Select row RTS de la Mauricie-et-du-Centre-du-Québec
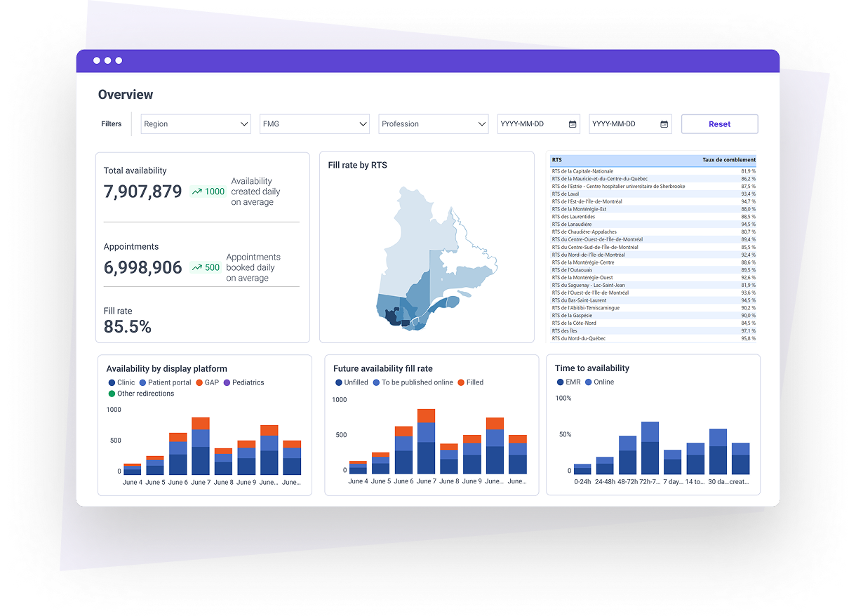Screen dimensions: 856x616 653,179
